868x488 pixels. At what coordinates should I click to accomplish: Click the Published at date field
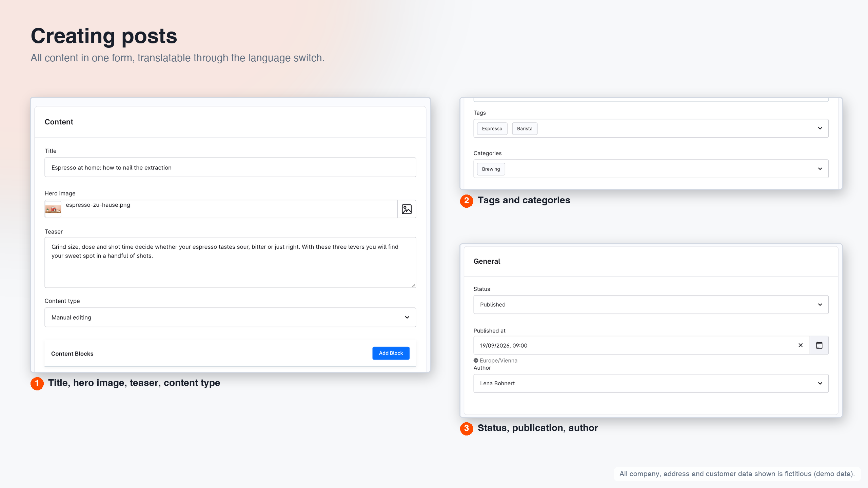click(x=642, y=345)
